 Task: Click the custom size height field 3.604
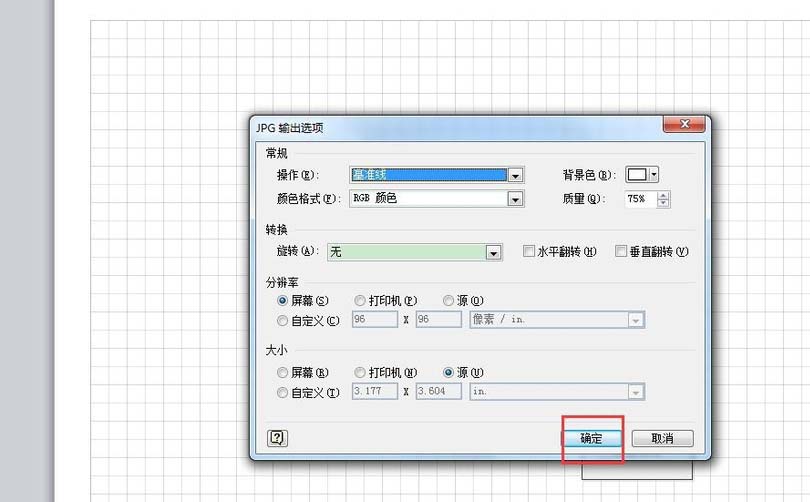439,391
